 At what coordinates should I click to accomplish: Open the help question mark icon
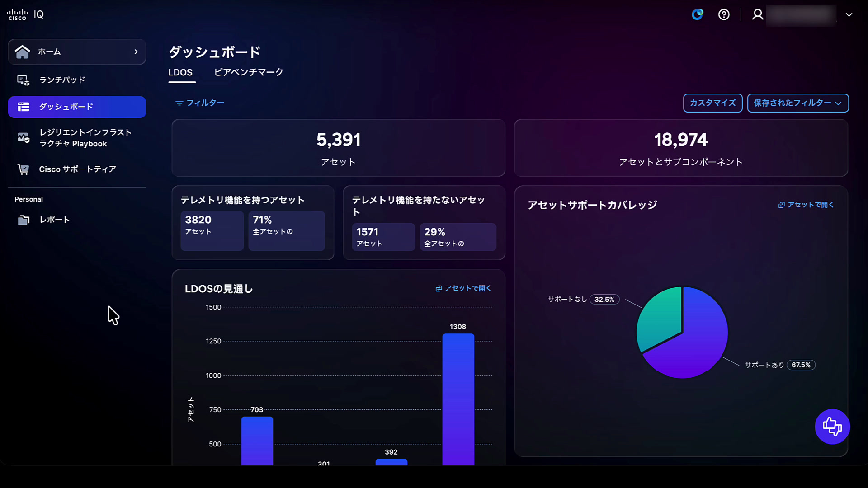coord(724,14)
